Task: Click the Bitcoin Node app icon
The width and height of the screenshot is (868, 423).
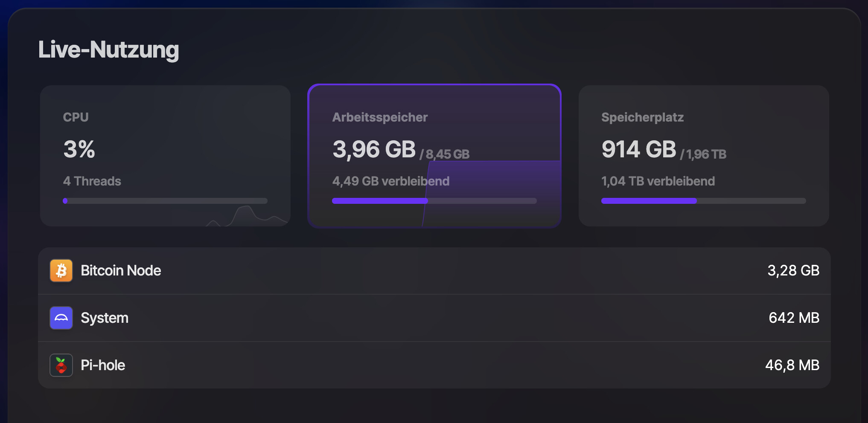Action: point(61,271)
